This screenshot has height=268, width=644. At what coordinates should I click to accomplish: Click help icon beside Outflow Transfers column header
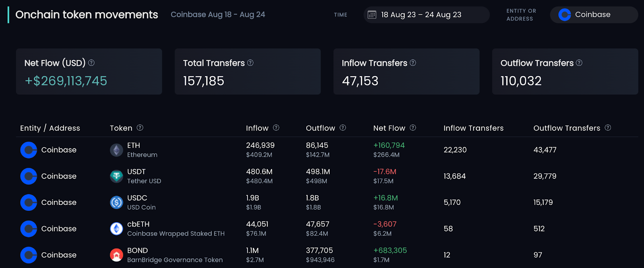click(608, 128)
